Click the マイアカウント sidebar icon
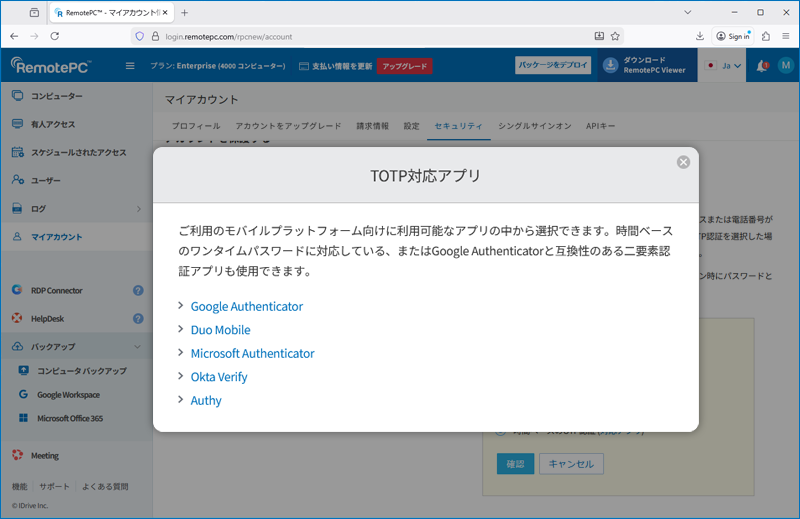 click(17, 237)
